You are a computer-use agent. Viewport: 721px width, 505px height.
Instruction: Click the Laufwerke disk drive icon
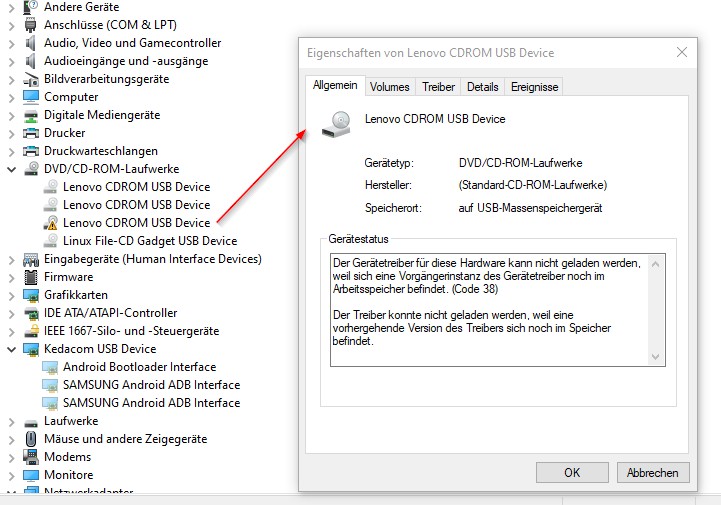click(31, 422)
